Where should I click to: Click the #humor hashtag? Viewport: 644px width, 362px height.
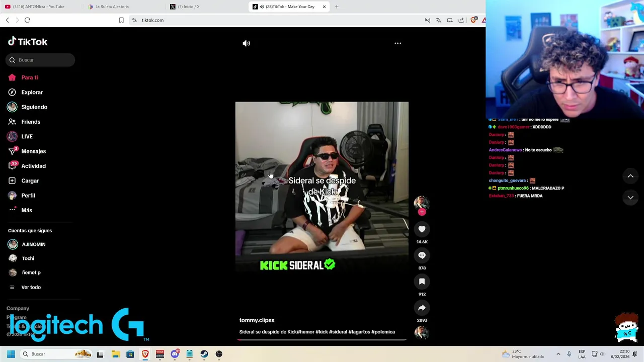(305, 332)
